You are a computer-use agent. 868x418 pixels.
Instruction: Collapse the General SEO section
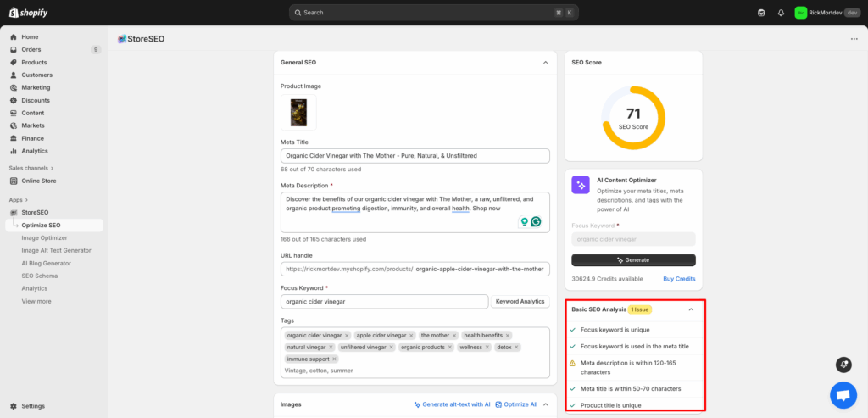coord(545,63)
